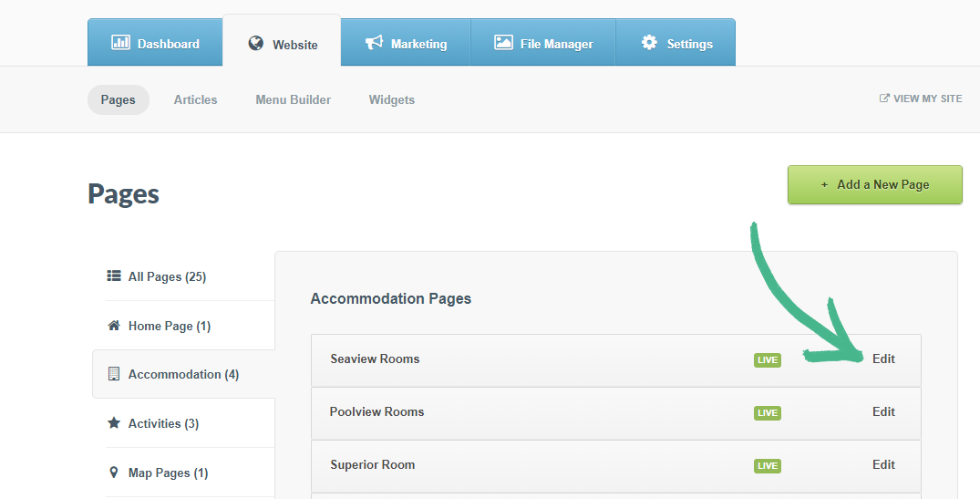
Task: Open the Articles sub-tab
Action: 195,99
